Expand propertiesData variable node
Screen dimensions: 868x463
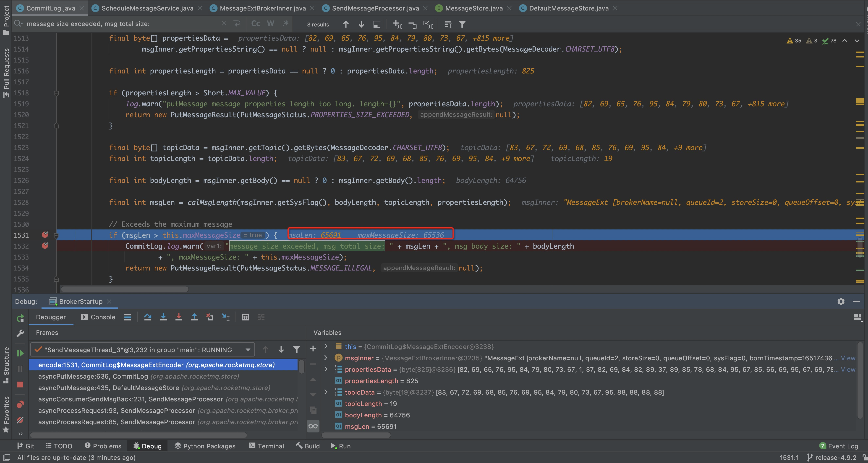[325, 369]
